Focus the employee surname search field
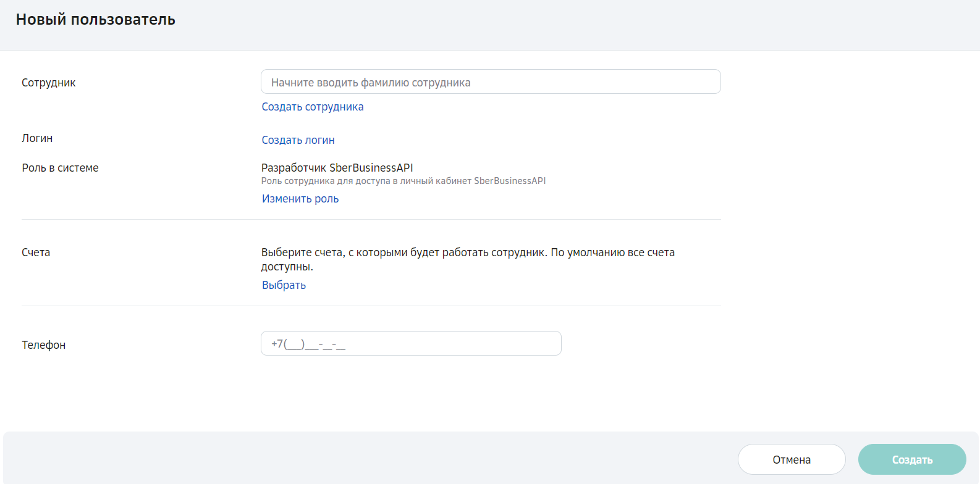980x484 pixels. (x=491, y=81)
